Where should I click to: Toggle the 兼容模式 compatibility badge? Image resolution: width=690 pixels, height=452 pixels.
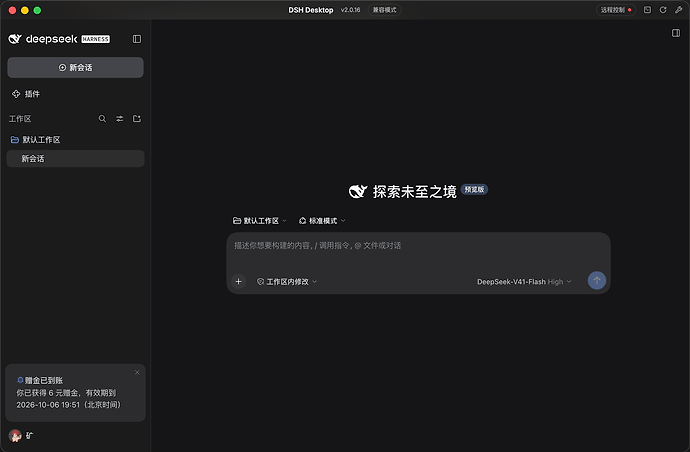385,10
